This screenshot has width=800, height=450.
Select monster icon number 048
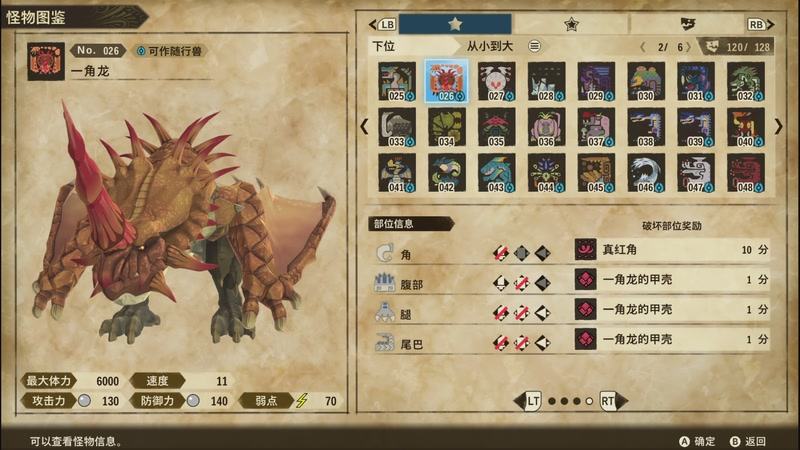[745, 173]
